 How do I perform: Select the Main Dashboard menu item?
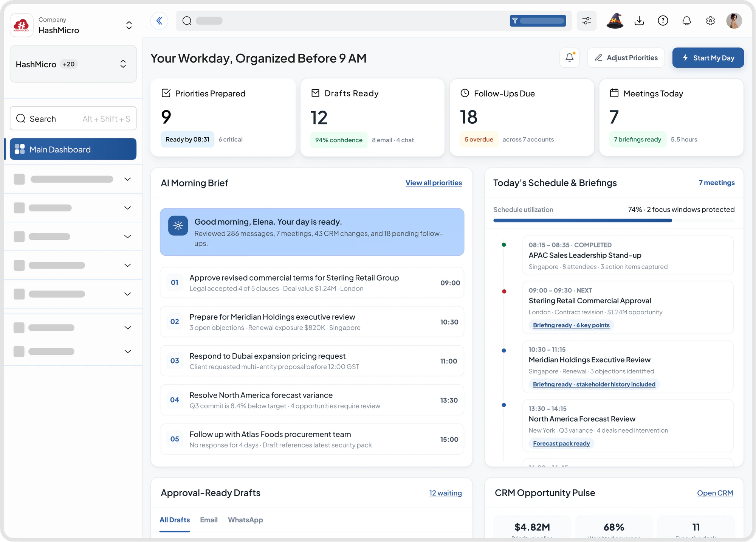pos(73,149)
